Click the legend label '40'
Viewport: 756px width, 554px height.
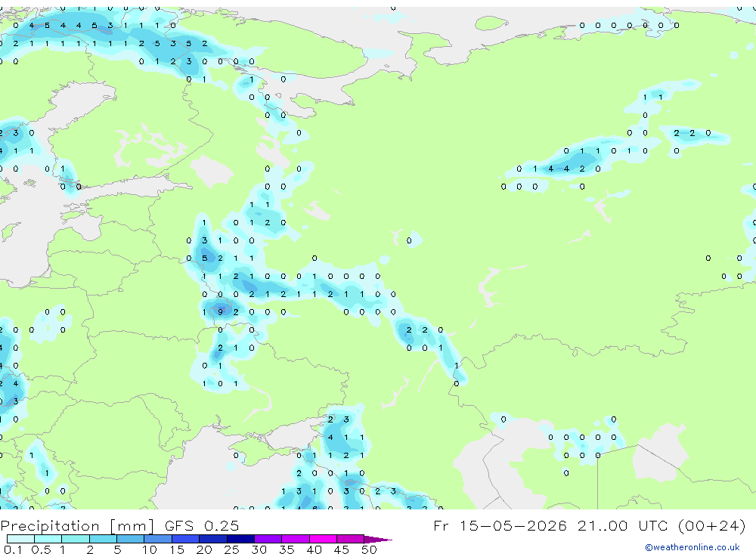314,549
